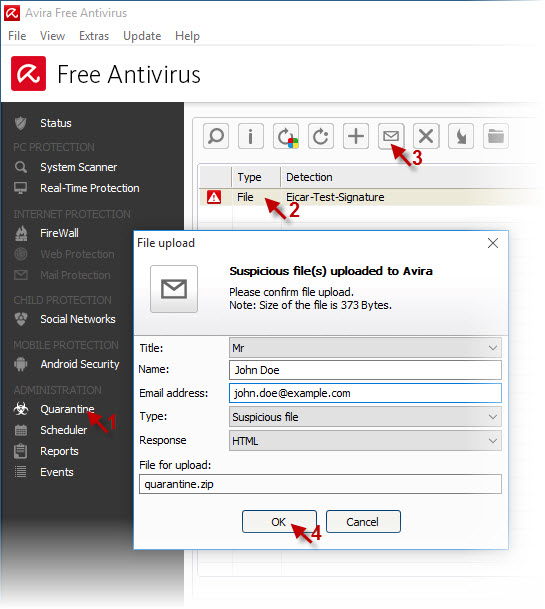545x609 pixels.
Task: Open the info properties icon in toolbar
Action: tap(251, 136)
